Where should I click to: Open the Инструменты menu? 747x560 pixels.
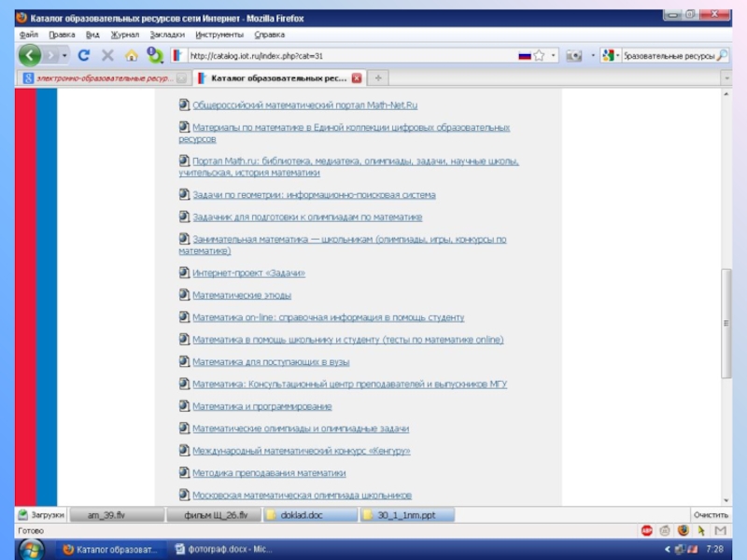[219, 35]
